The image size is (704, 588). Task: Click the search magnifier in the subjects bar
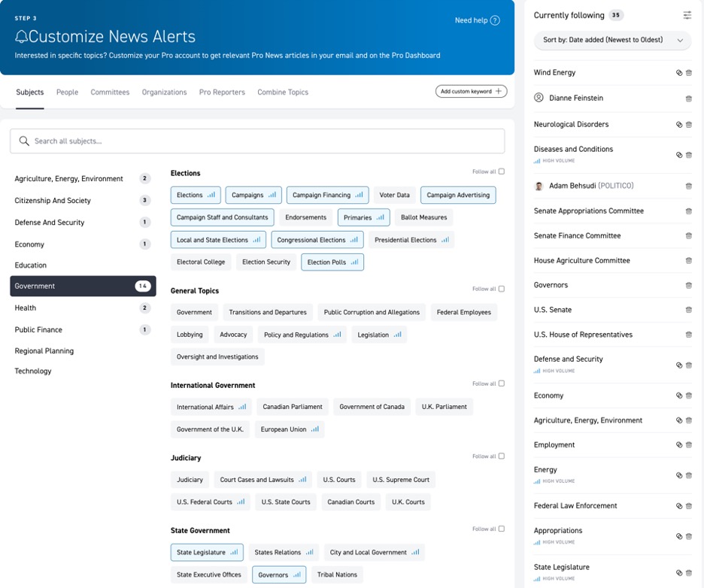click(23, 141)
